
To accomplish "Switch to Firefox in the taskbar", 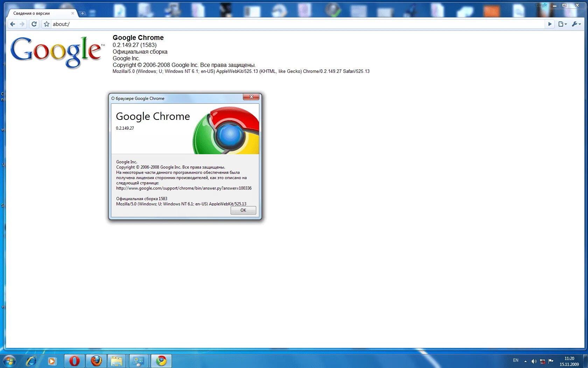I will coord(96,361).
